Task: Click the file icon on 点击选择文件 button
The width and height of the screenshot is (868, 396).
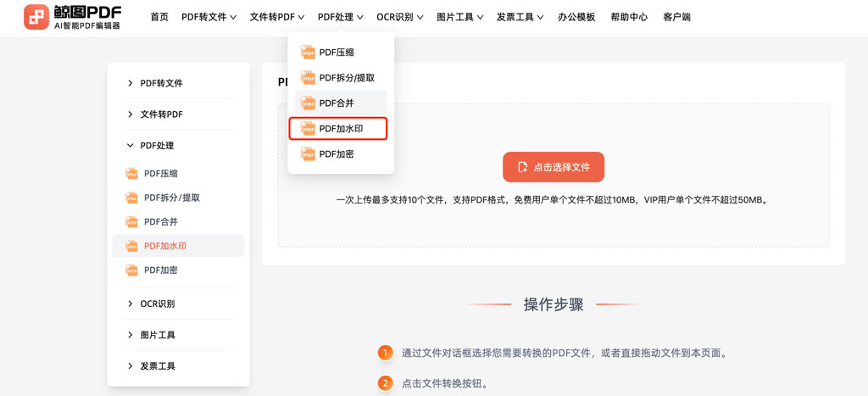Action: pyautogui.click(x=522, y=167)
